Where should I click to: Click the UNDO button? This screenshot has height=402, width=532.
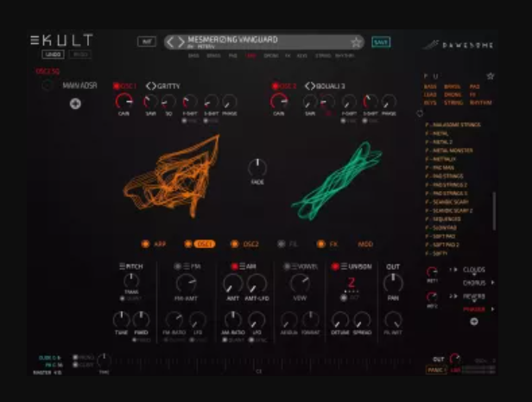pyautogui.click(x=53, y=54)
